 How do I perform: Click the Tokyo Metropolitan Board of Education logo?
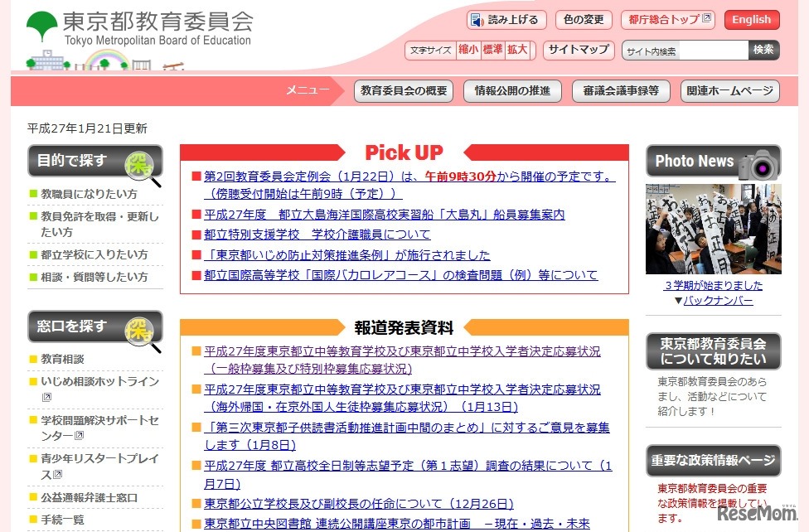point(140,28)
